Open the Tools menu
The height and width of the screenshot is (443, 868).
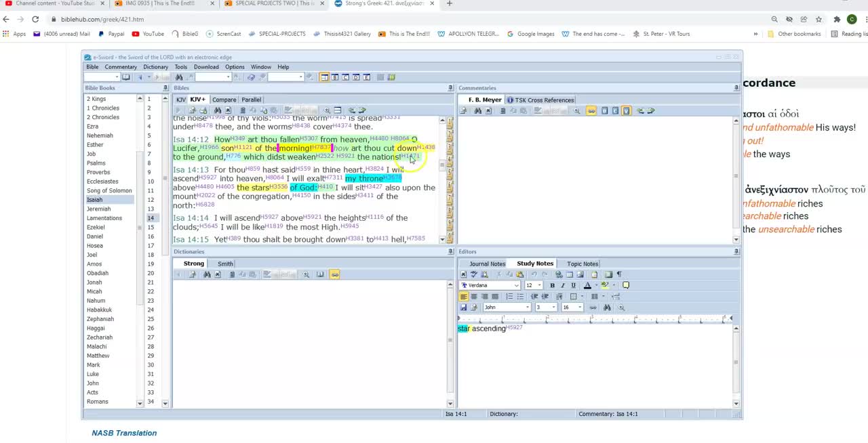[180, 67]
